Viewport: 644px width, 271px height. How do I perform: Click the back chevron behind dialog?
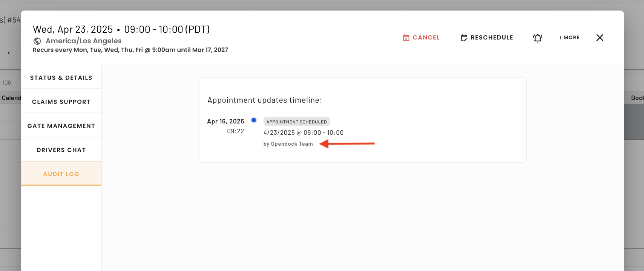coord(9,53)
